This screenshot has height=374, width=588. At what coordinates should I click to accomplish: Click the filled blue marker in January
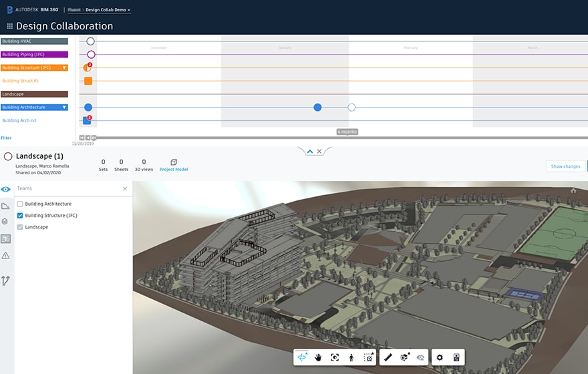317,108
